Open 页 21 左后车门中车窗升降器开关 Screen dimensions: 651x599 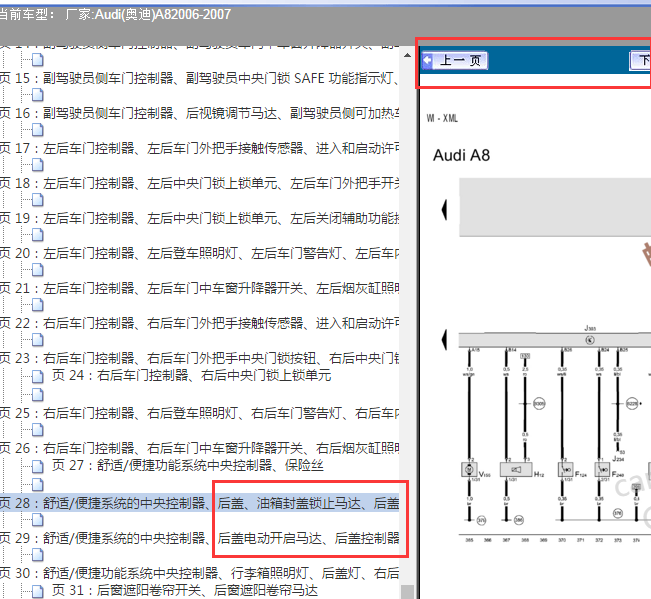199,288
